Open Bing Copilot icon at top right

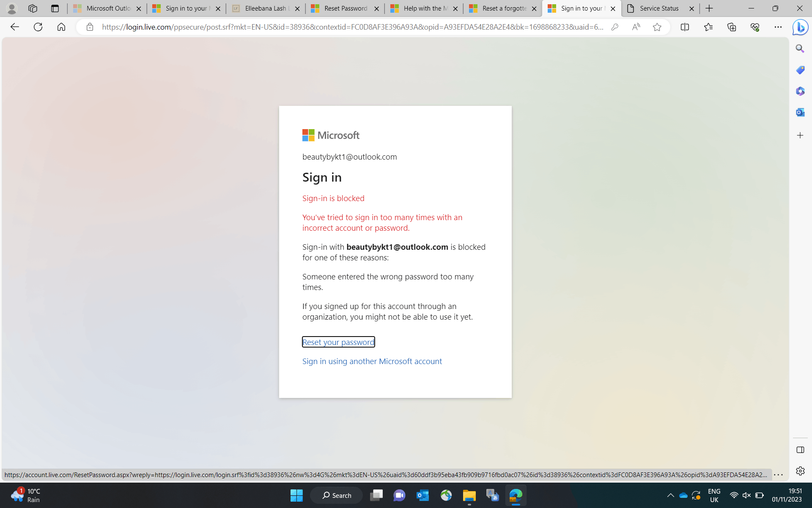coord(800,27)
